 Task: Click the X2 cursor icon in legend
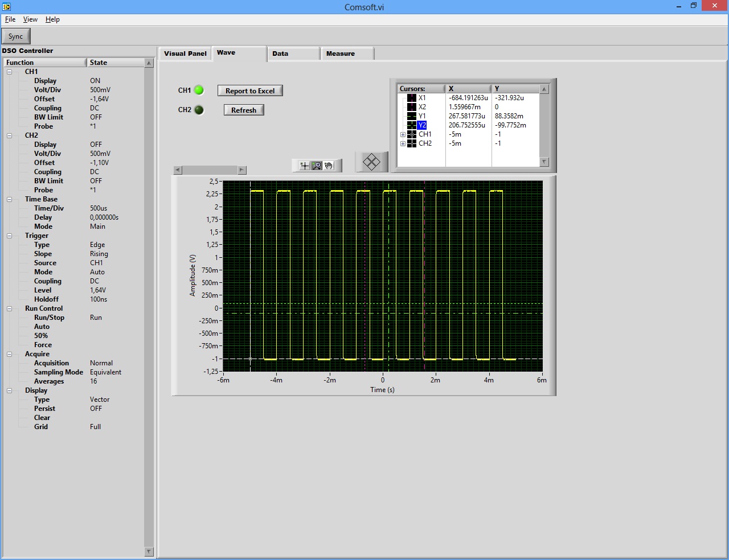(x=411, y=107)
